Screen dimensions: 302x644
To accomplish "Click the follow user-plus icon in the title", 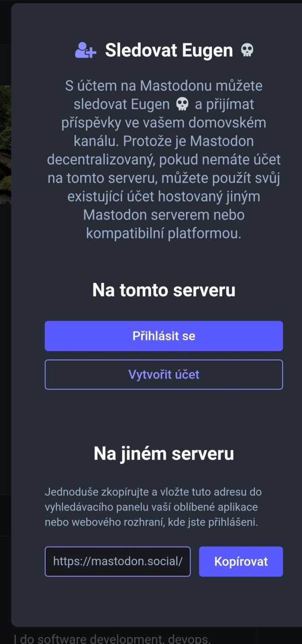I will (x=85, y=50).
